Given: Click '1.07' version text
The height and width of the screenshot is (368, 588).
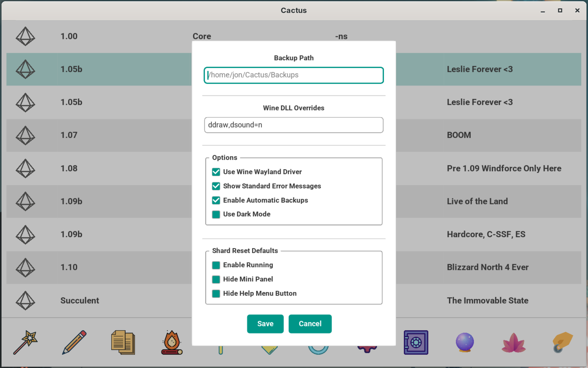Looking at the screenshot, I should 69,135.
